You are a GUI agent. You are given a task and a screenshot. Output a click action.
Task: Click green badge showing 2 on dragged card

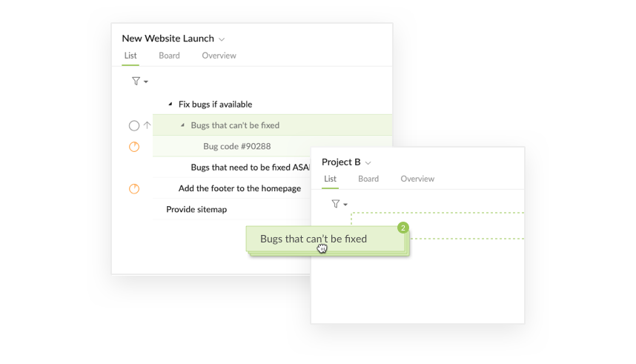(403, 228)
